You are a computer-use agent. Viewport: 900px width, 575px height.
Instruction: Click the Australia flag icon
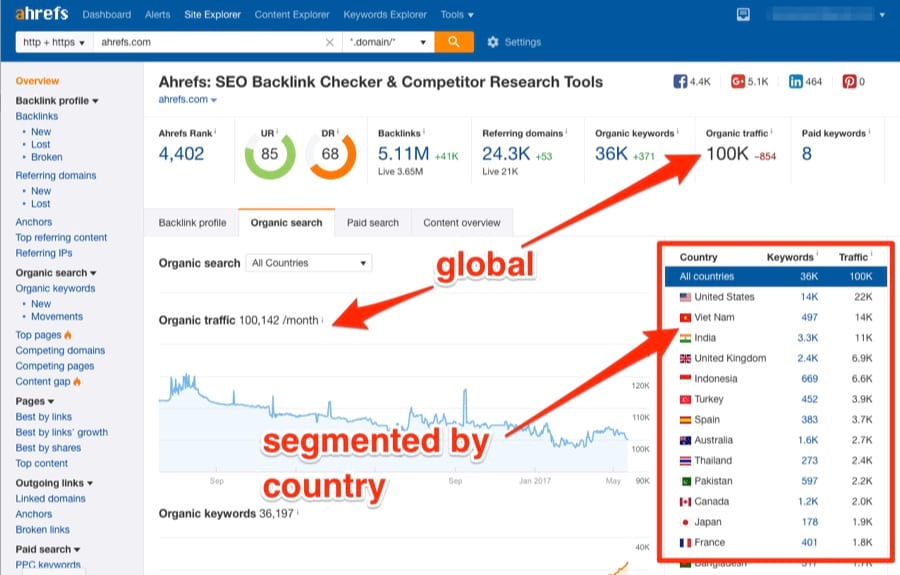click(x=685, y=440)
